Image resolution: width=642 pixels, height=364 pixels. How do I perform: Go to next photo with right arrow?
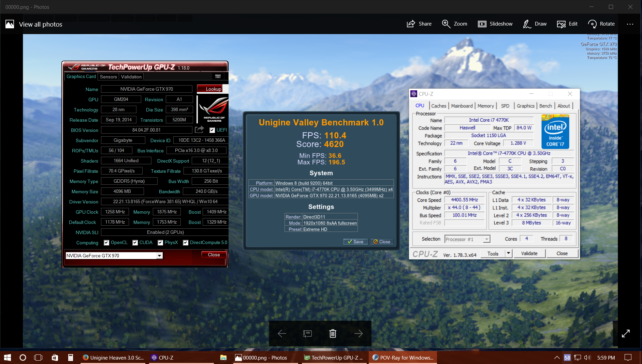tap(358, 333)
